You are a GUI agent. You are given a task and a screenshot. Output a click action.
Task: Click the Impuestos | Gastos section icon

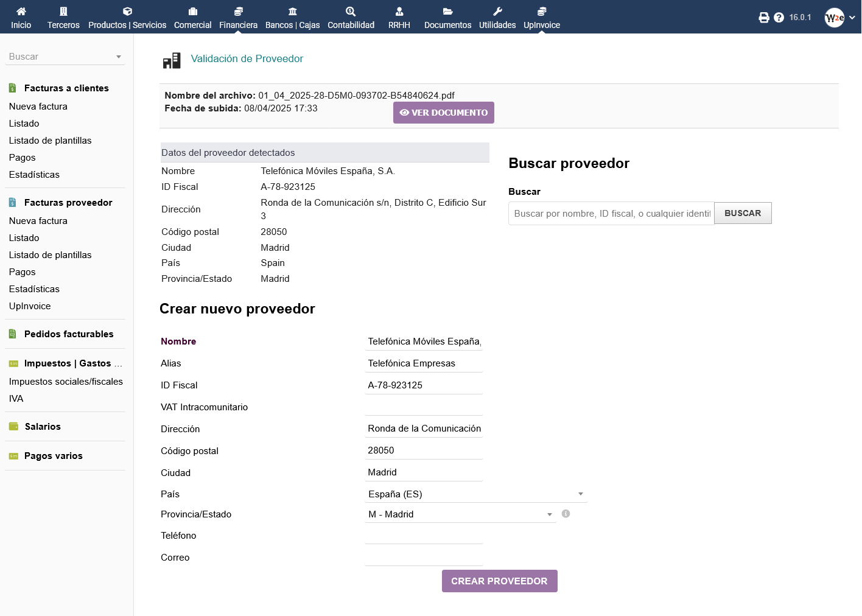coord(13,363)
